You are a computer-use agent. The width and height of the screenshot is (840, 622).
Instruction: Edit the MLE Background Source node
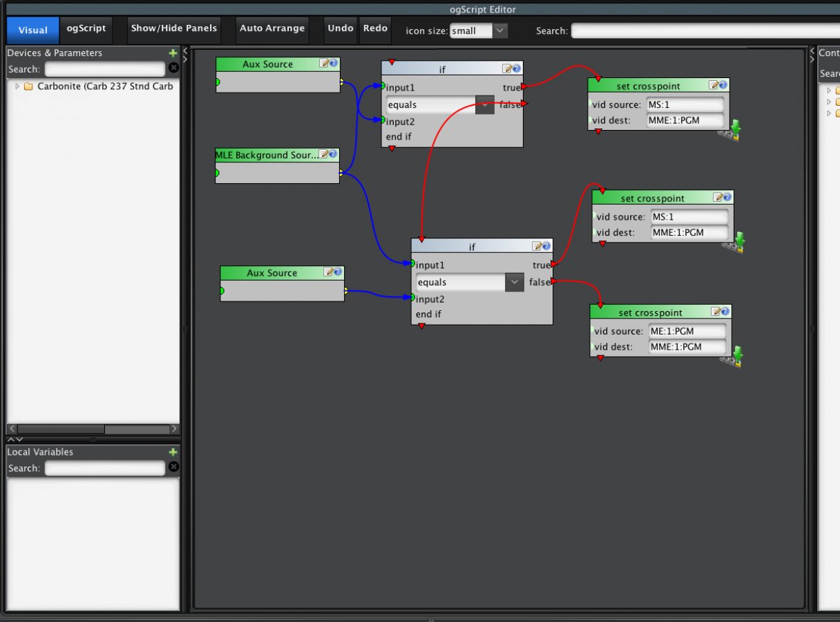click(x=323, y=154)
